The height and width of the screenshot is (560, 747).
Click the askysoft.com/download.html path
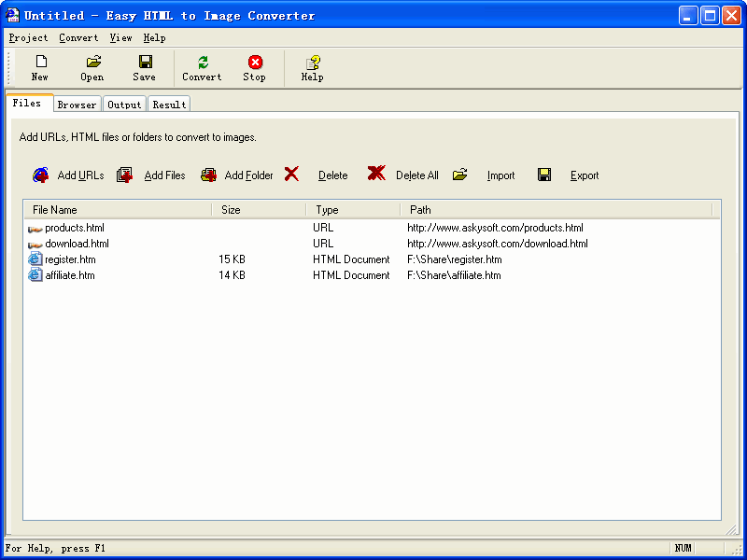coord(498,244)
